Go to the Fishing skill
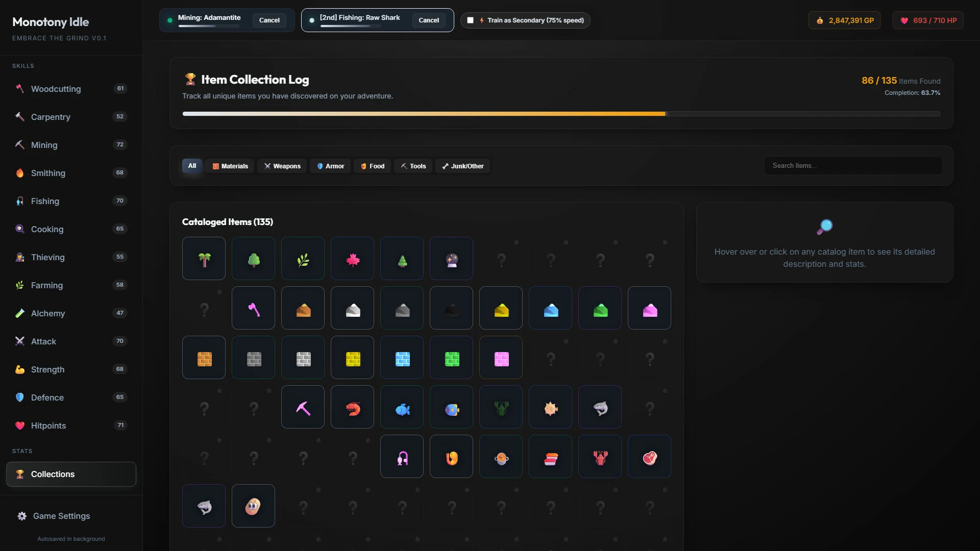The width and height of the screenshot is (980, 551). tap(71, 201)
